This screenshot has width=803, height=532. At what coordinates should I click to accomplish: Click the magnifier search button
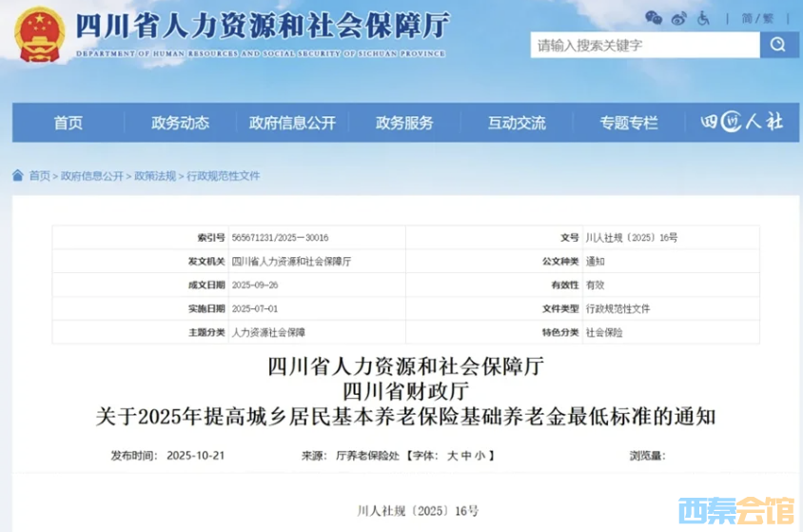click(x=778, y=45)
